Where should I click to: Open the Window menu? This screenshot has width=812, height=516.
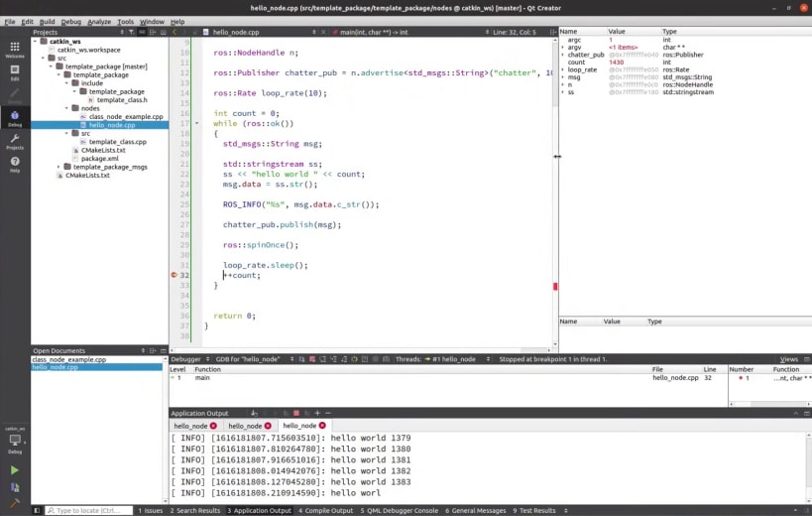click(152, 22)
